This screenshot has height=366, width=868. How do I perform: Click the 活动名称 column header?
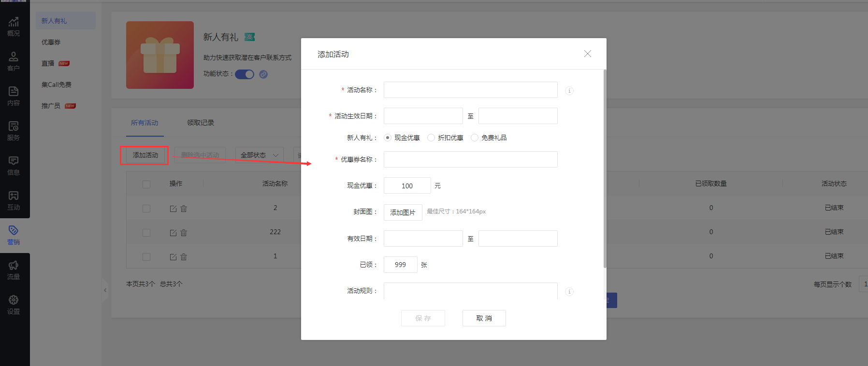point(275,183)
